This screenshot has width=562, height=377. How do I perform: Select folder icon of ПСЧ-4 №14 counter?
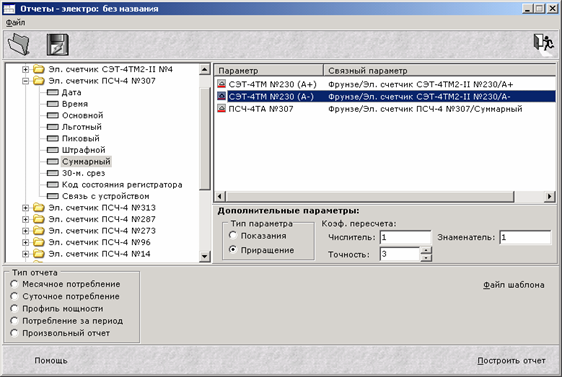pos(39,254)
